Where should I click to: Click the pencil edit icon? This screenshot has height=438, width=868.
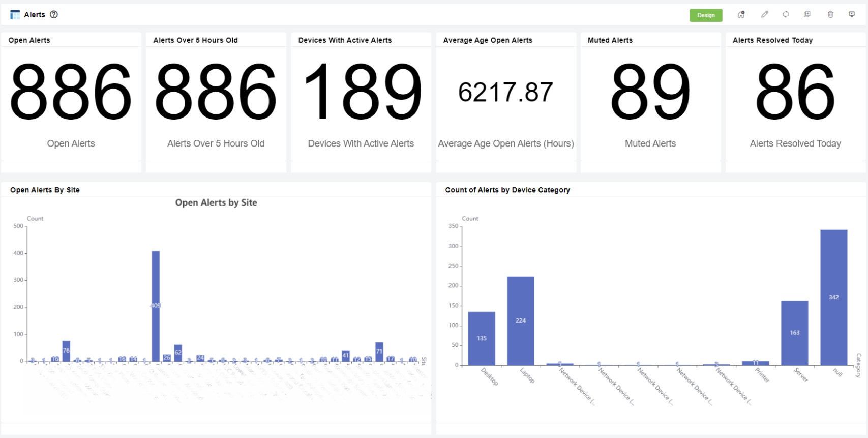pos(765,15)
